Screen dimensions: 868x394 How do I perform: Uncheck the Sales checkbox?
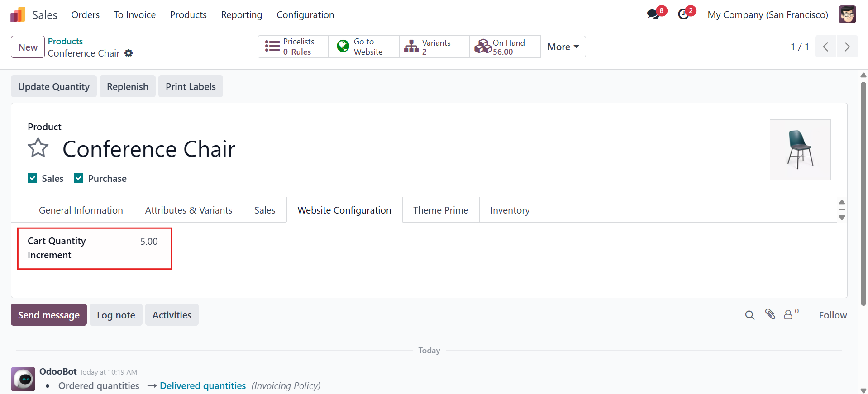33,178
